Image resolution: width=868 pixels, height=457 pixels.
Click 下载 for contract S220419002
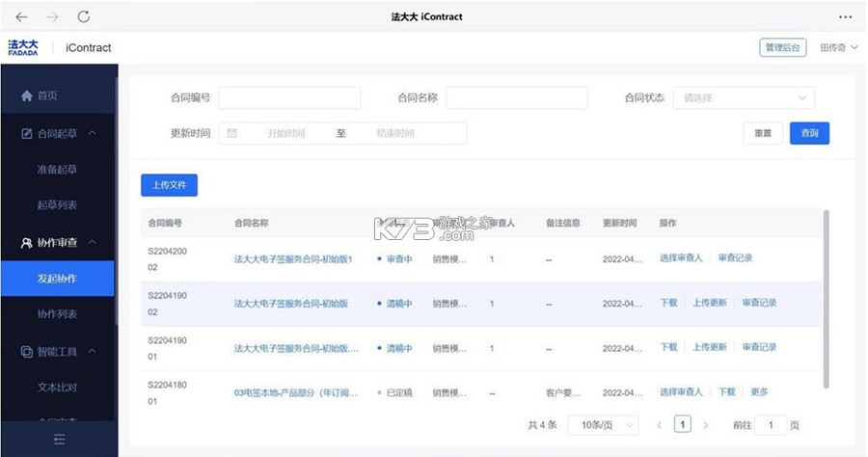pyautogui.click(x=668, y=303)
